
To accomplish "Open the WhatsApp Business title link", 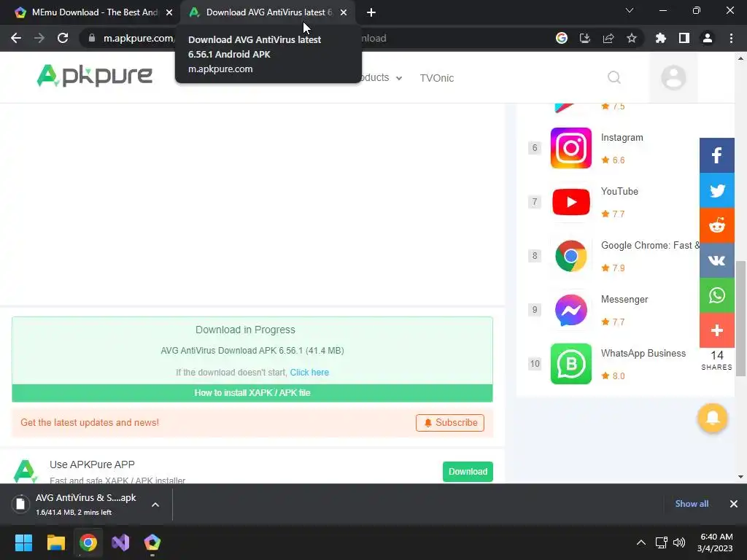I will click(643, 354).
